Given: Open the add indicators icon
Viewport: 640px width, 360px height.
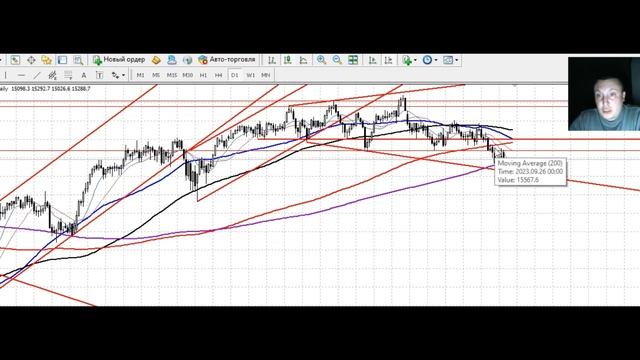Looking at the screenshot, I should 407,60.
